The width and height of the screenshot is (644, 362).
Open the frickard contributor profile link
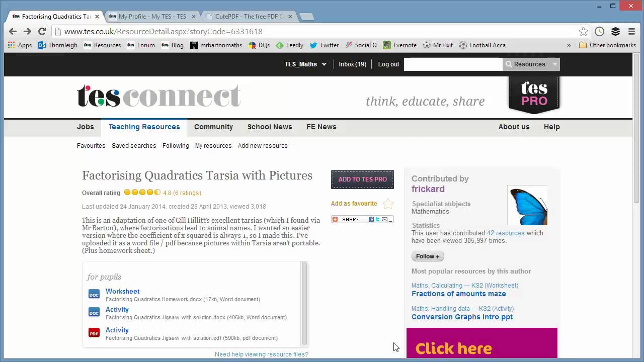(428, 189)
